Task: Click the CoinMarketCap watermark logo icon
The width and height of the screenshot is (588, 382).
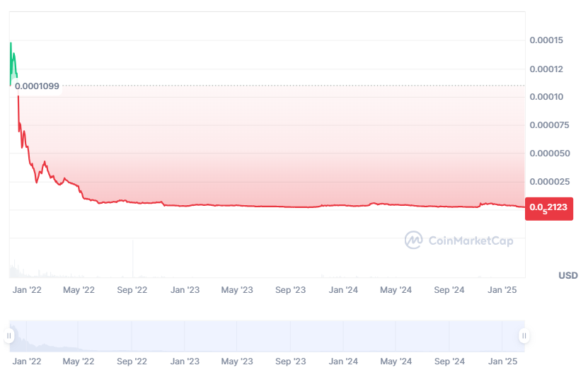Action: tap(413, 241)
